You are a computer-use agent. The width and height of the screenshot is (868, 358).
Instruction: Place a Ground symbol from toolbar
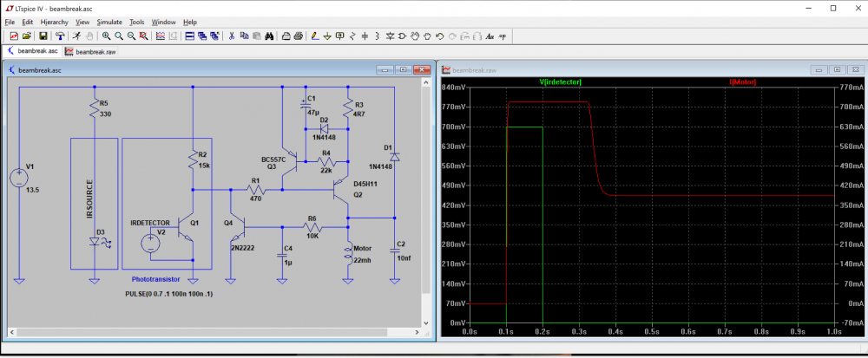pyautogui.click(x=327, y=36)
